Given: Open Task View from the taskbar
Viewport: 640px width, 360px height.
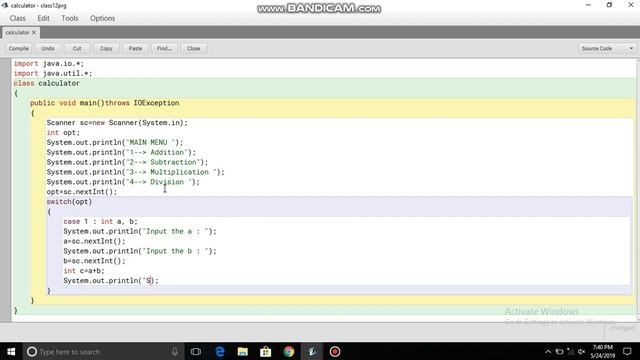Looking at the screenshot, I should tap(196, 351).
